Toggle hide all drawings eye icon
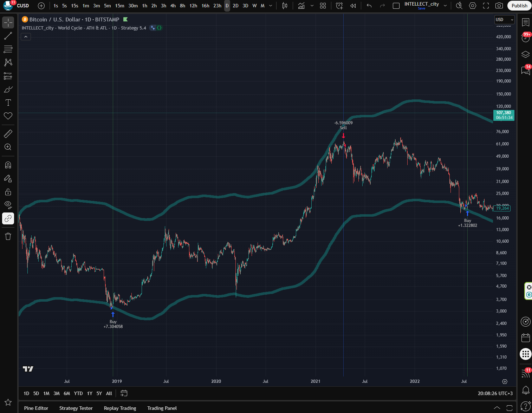The image size is (532, 413). pyautogui.click(x=8, y=205)
